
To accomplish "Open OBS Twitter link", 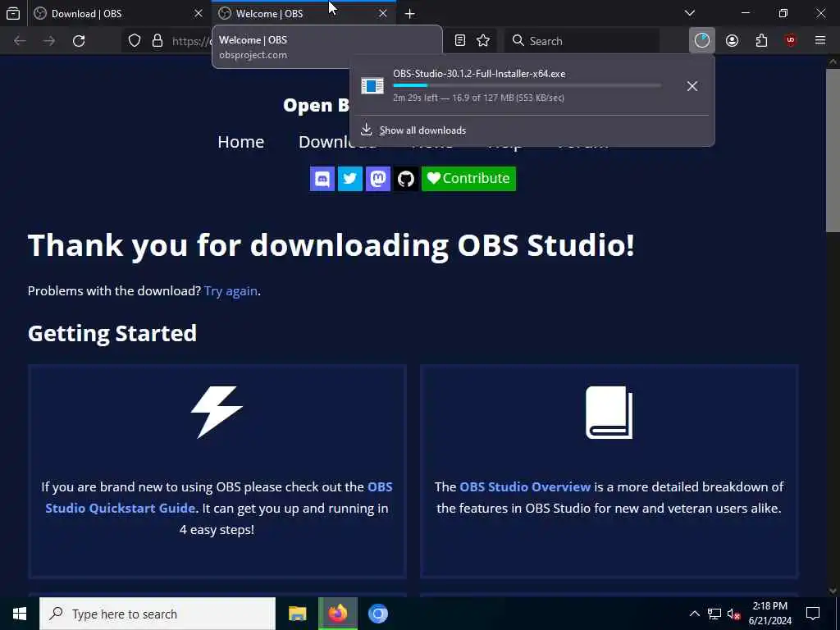I will (x=350, y=178).
